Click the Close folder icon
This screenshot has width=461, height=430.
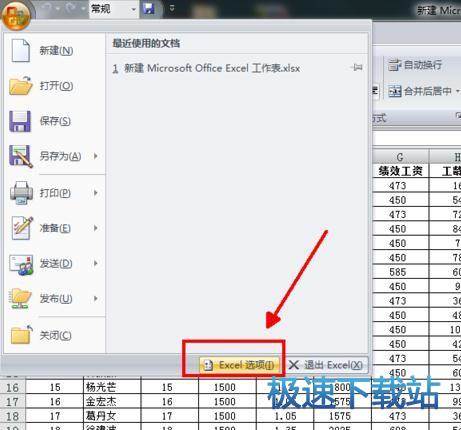[x=21, y=334]
